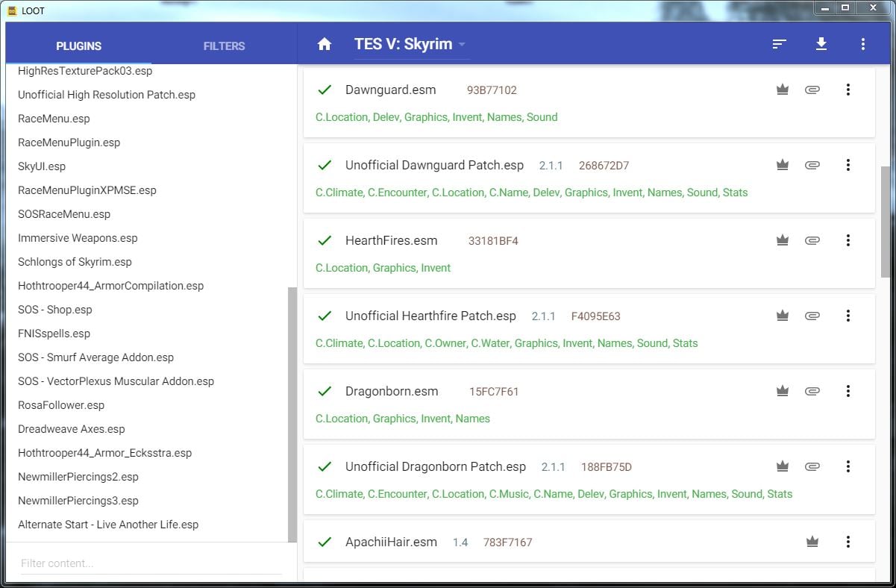Select Alternate Start - Live Another Life.esp
Viewport: 896px width, 588px height.
[108, 525]
